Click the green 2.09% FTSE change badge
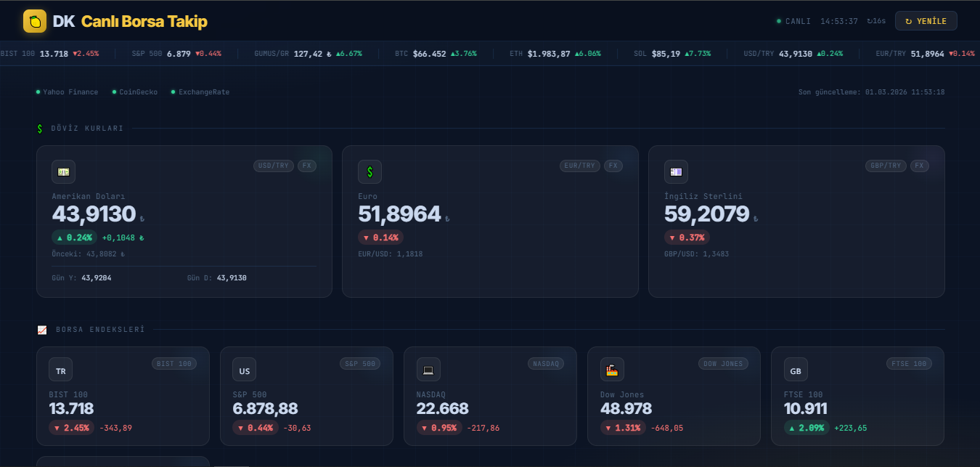Screen dimensions: 980x467 coord(807,428)
